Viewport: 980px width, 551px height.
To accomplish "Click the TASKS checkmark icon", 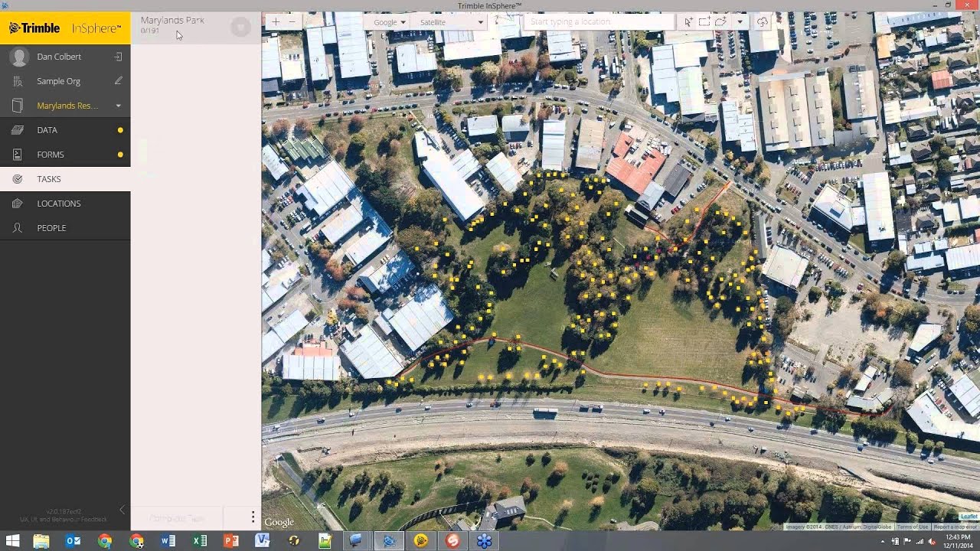I will click(18, 179).
